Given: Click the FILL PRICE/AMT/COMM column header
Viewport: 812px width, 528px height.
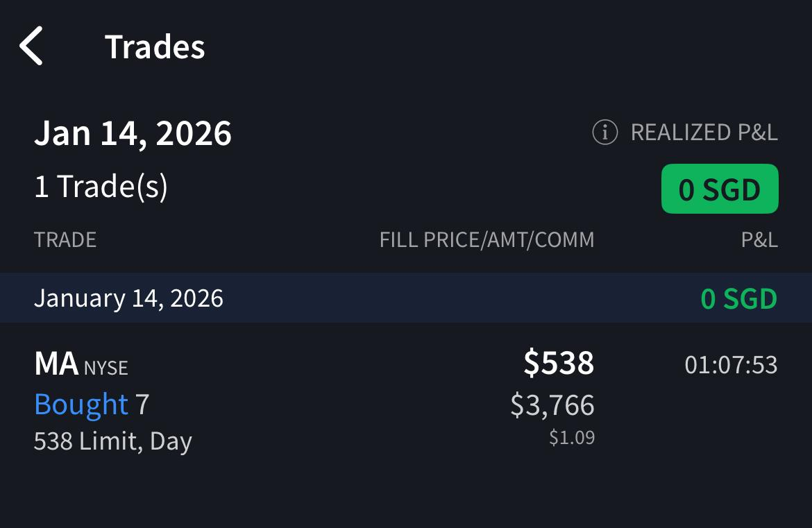Looking at the screenshot, I should coord(487,240).
